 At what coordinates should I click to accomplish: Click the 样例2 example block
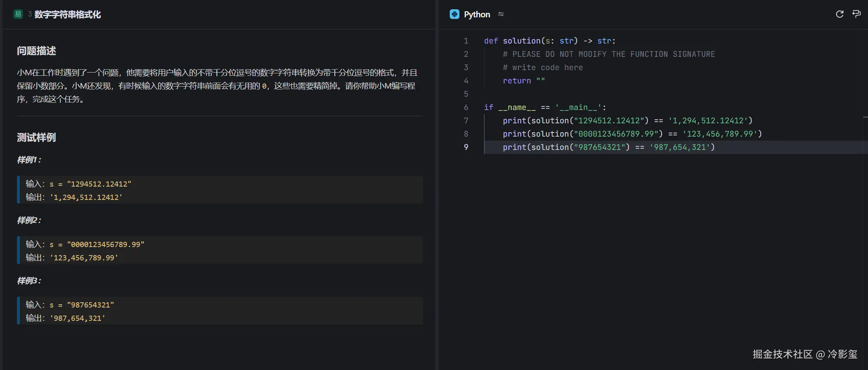pyautogui.click(x=220, y=250)
